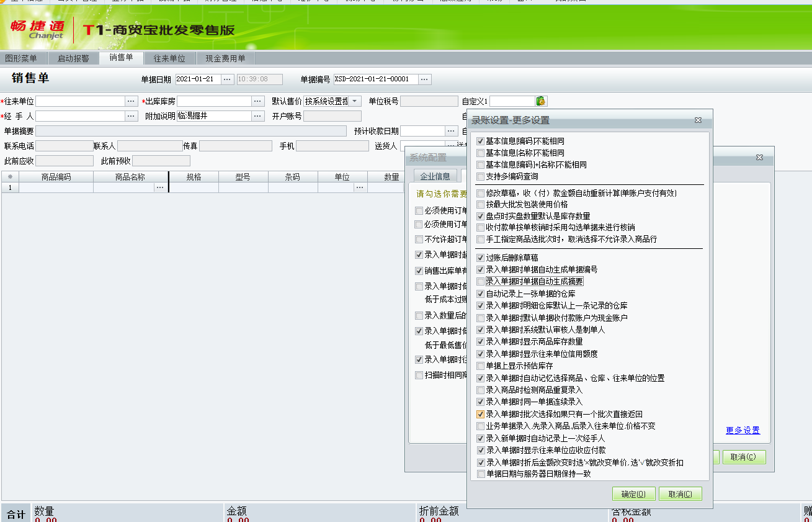Switch to 启动报警 tab
This screenshot has height=522, width=812.
[73, 58]
